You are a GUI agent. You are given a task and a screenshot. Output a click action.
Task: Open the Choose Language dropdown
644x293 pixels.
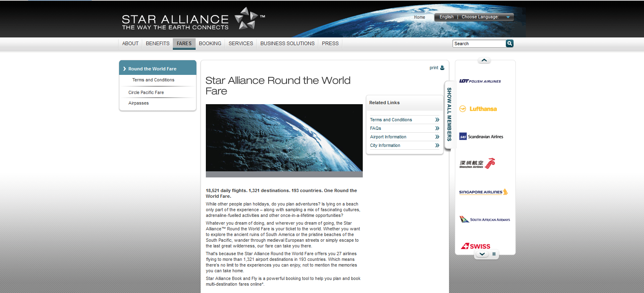pos(485,17)
